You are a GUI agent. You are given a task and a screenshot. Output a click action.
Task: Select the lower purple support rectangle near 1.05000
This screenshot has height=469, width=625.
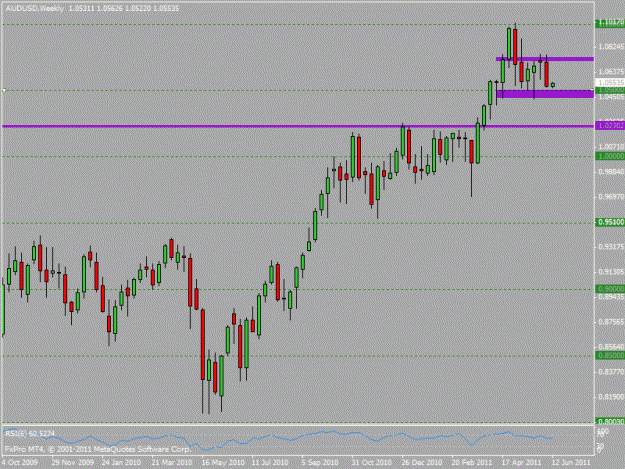coord(545,94)
